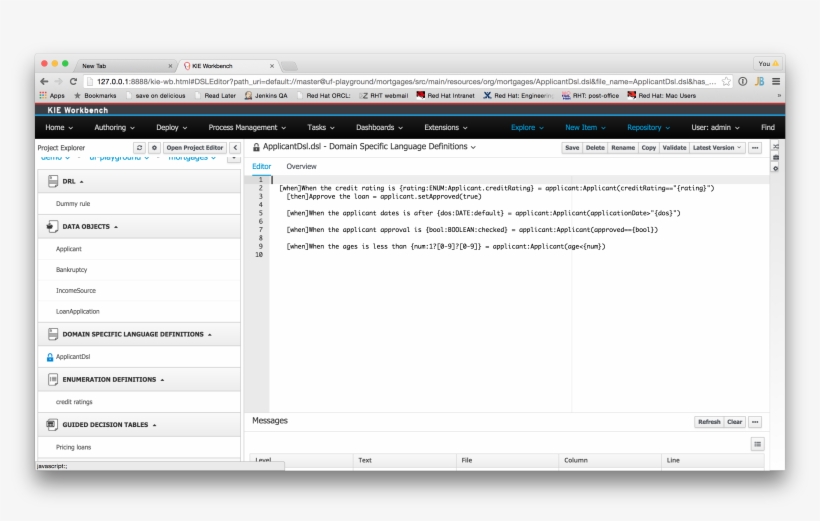The image size is (820, 521).
Task: Open the User: admin menu
Action: [715, 128]
